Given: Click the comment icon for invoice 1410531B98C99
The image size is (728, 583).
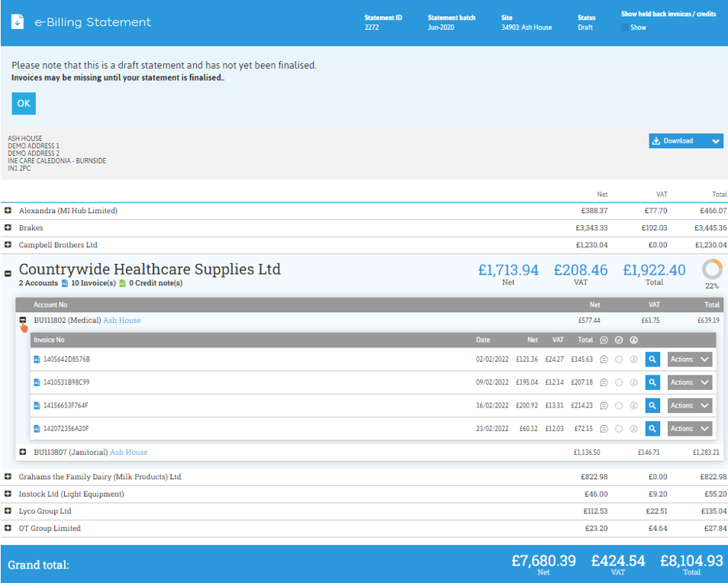Looking at the screenshot, I should click(x=604, y=382).
